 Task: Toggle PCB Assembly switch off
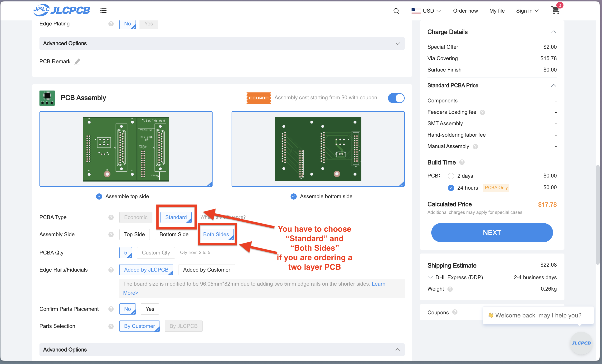point(396,98)
